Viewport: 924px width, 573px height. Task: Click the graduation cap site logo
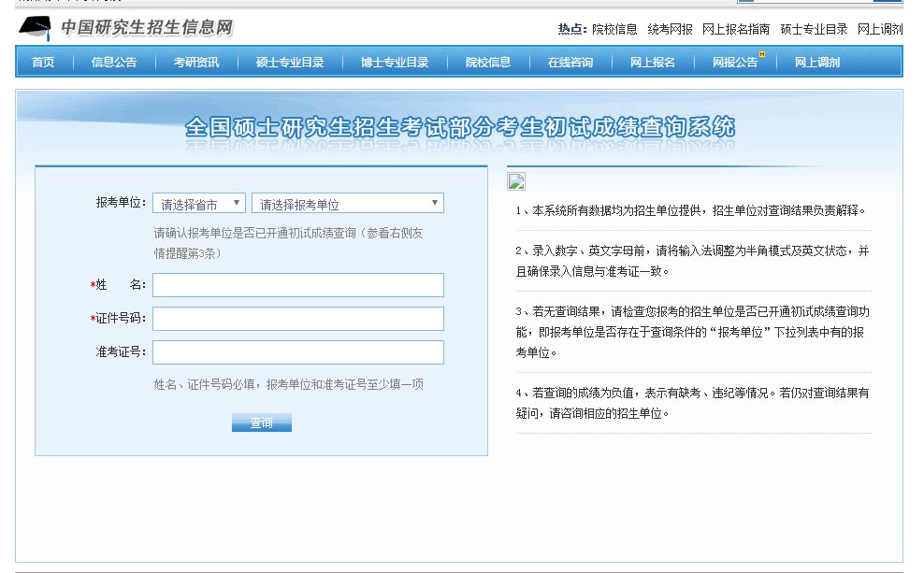pyautogui.click(x=36, y=28)
